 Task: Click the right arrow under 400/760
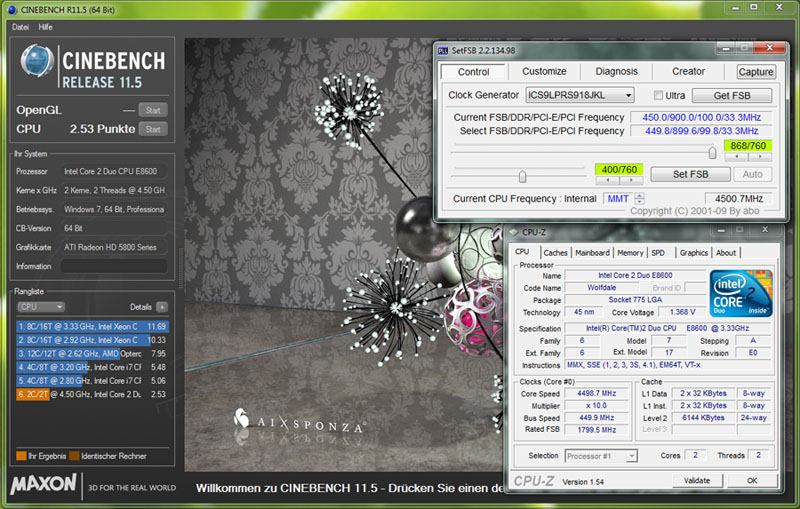pyautogui.click(x=631, y=180)
